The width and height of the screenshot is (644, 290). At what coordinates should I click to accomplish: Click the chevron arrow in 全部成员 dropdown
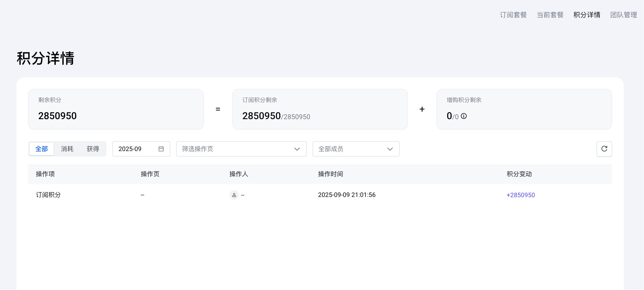click(390, 149)
